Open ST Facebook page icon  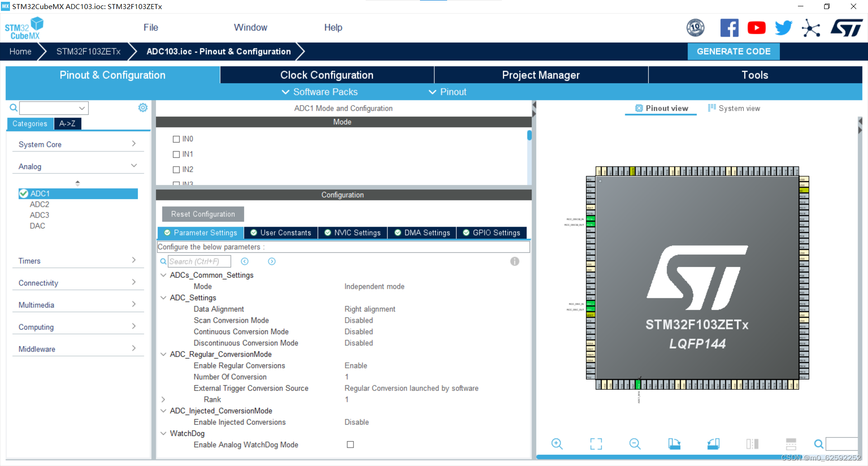coord(729,28)
